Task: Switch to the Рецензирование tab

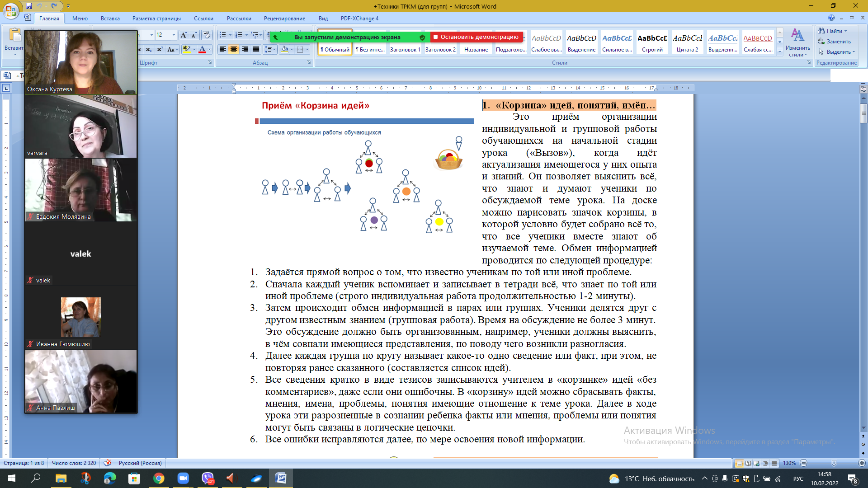Action: point(284,19)
